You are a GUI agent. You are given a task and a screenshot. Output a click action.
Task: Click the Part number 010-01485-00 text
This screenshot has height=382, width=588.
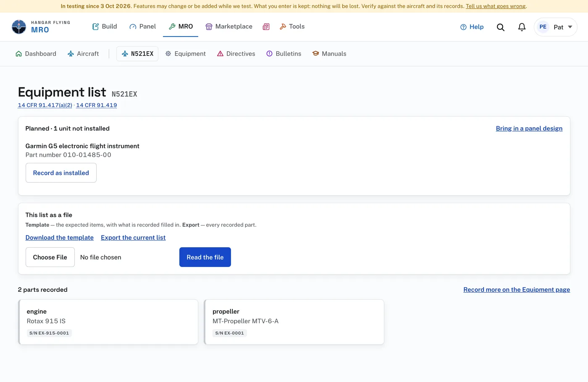click(68, 155)
